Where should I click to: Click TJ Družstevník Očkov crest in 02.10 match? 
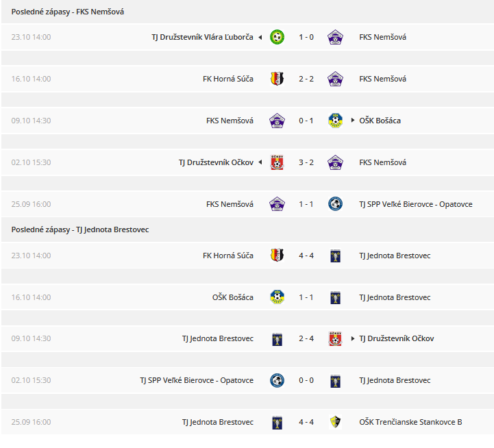(x=277, y=162)
